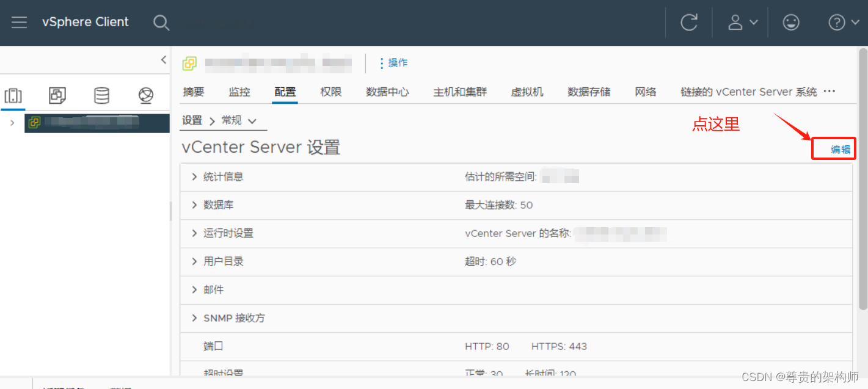The image size is (868, 389).
Task: Open the 操作 actions menu
Action: (395, 62)
